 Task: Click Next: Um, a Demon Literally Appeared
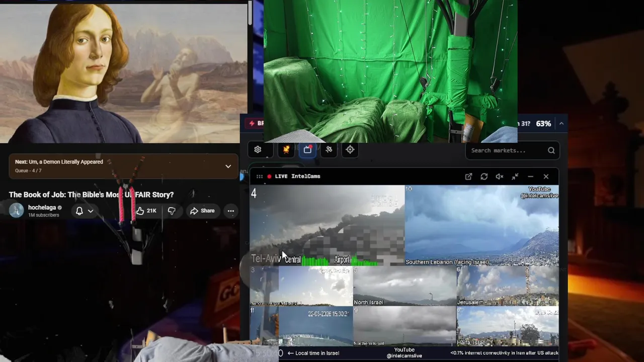point(59,162)
